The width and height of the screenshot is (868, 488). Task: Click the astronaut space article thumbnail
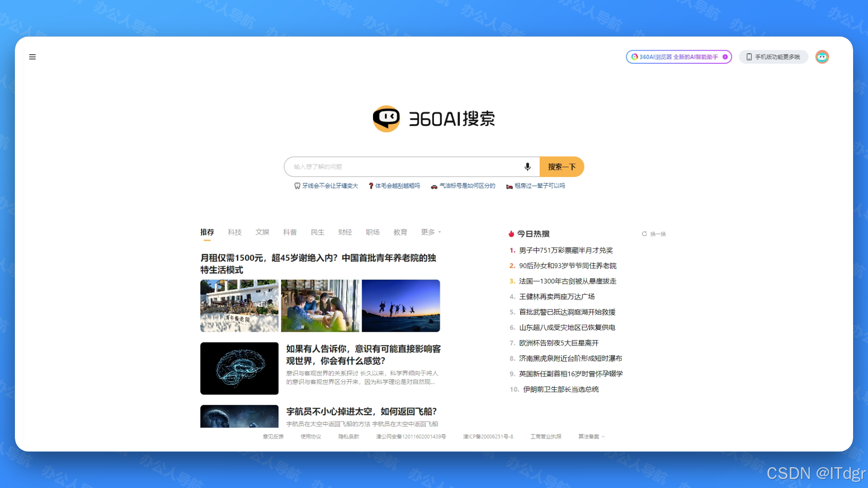tap(239, 416)
